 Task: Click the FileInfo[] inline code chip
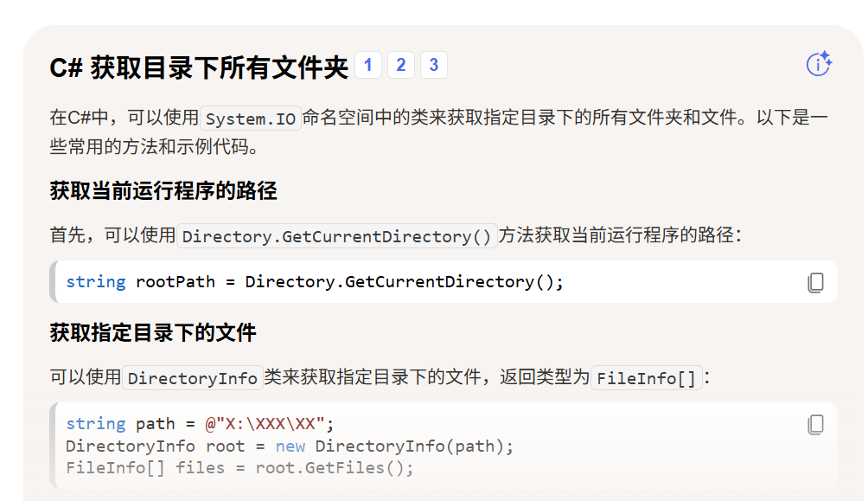(x=646, y=377)
